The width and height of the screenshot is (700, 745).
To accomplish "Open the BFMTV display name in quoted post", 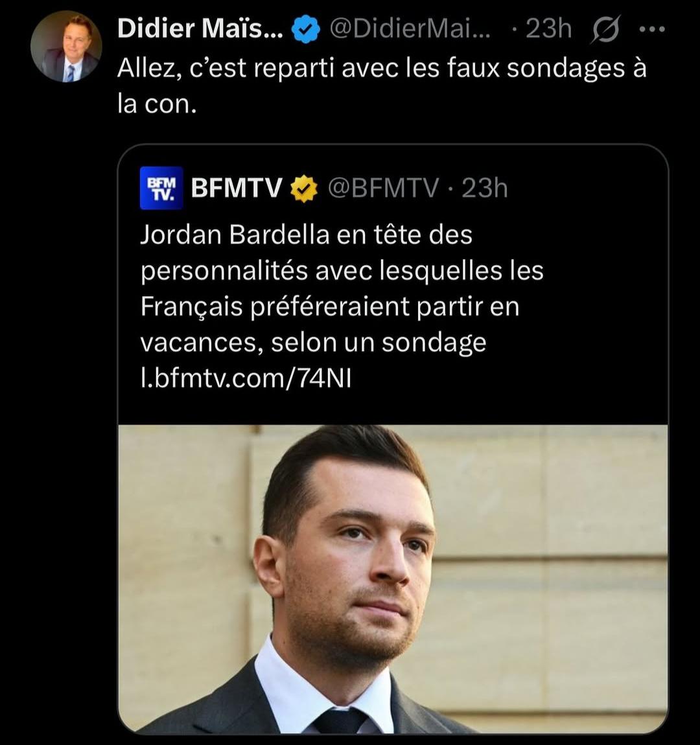I will coord(237,188).
